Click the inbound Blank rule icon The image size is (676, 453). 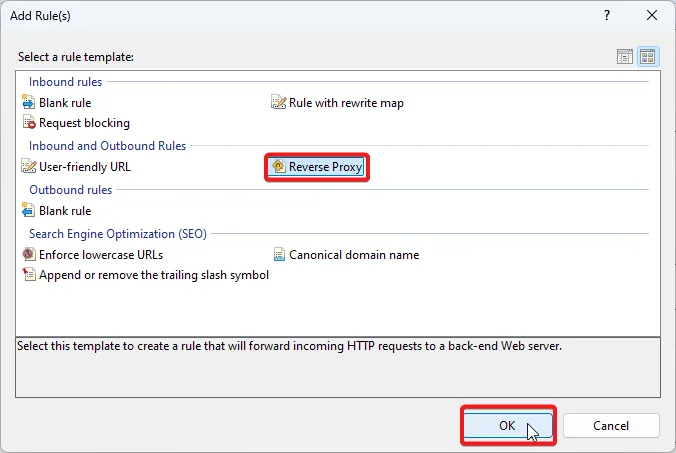[28, 102]
